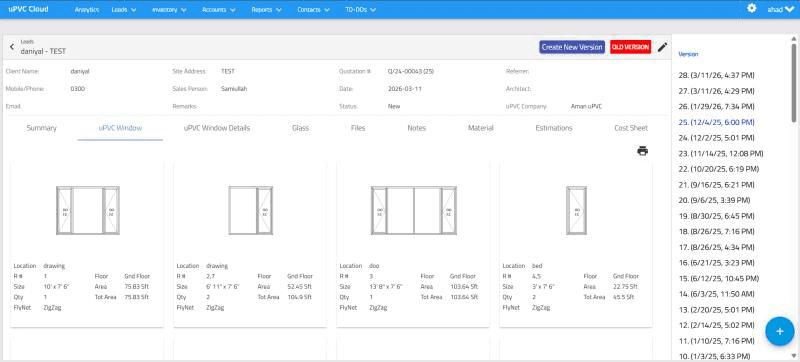Click the blue plus floating button
The image size is (800, 362).
780,331
